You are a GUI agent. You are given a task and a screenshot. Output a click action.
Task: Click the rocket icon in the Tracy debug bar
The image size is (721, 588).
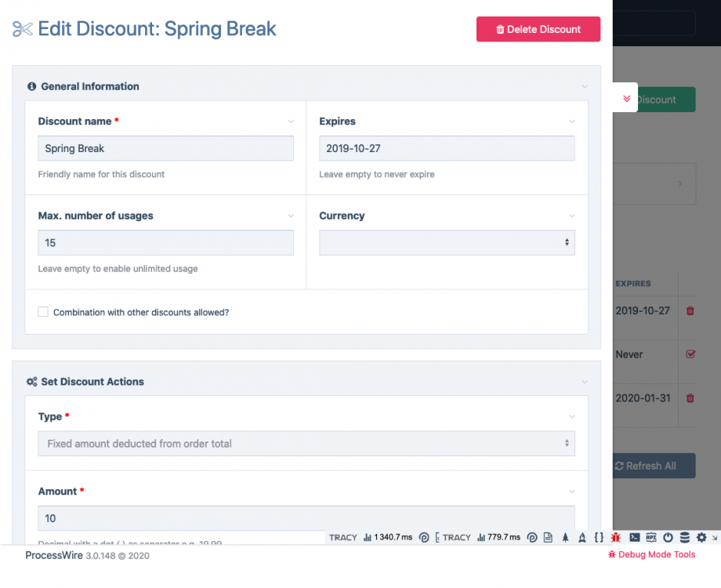(564, 537)
